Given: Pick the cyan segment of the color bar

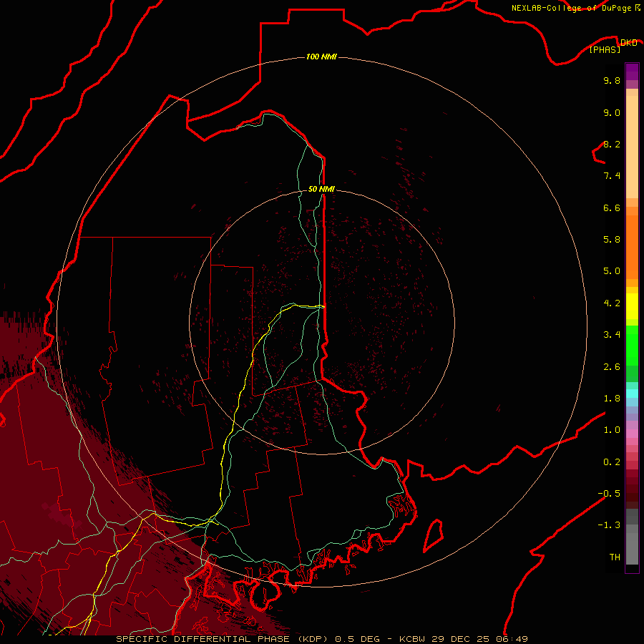Looking at the screenshot, I should point(632,394).
